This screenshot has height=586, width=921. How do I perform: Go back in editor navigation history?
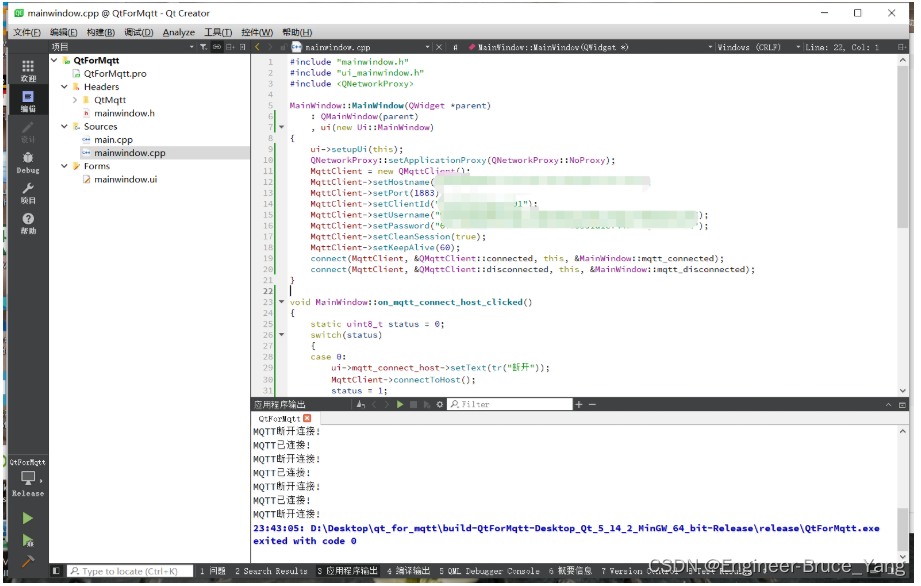[x=257, y=47]
